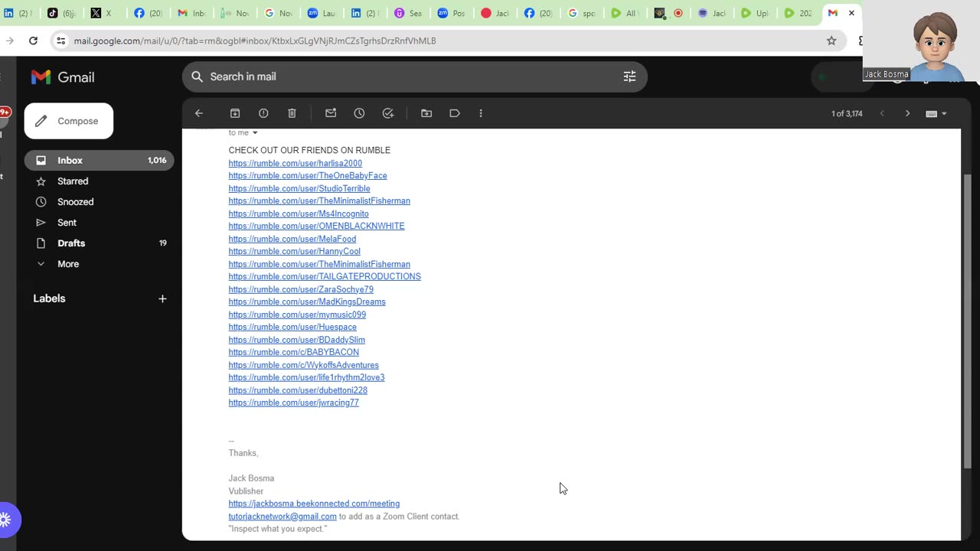980x551 pixels.
Task: Switch to the Upl browser tab
Action: (x=754, y=13)
